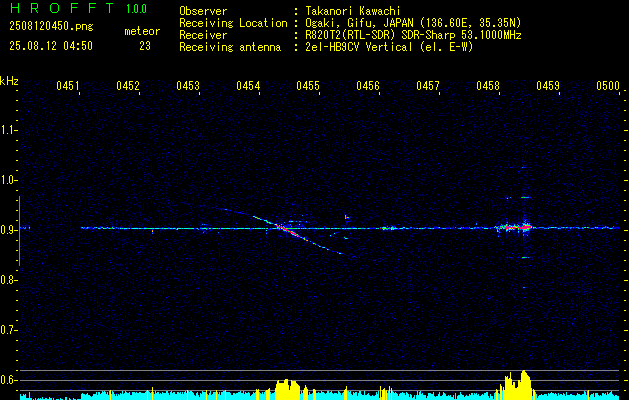Click the 1.1 kHz frequency axis label
Image resolution: width=629 pixels, height=400 pixels.
point(8,130)
